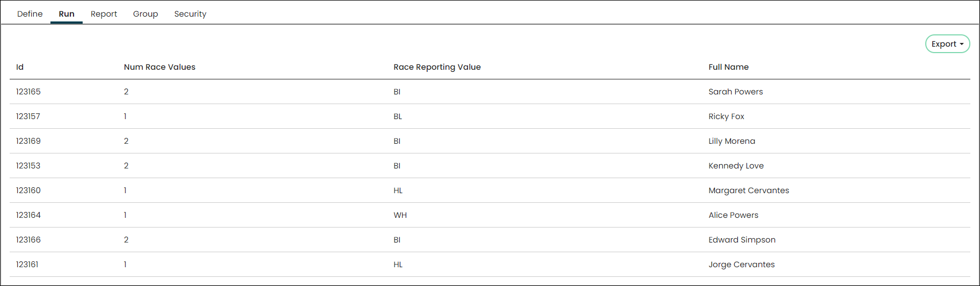Open the Report tab
The height and width of the screenshot is (286, 980).
[x=104, y=14]
